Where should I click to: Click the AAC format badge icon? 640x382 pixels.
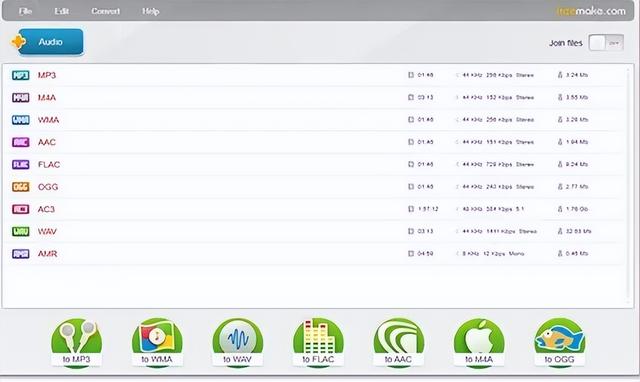(20, 142)
